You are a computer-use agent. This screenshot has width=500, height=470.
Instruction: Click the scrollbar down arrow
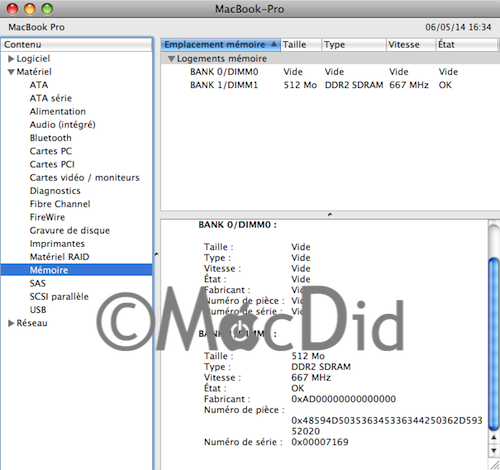coord(494,451)
